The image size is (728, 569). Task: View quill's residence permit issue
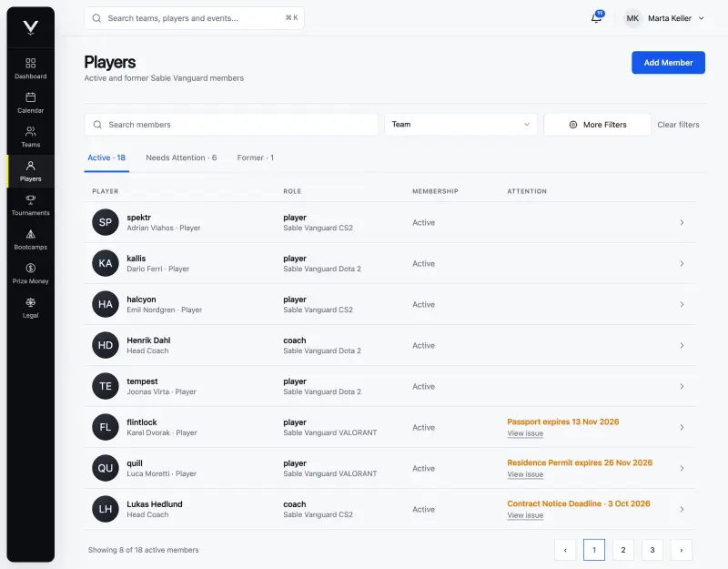pyautogui.click(x=525, y=474)
